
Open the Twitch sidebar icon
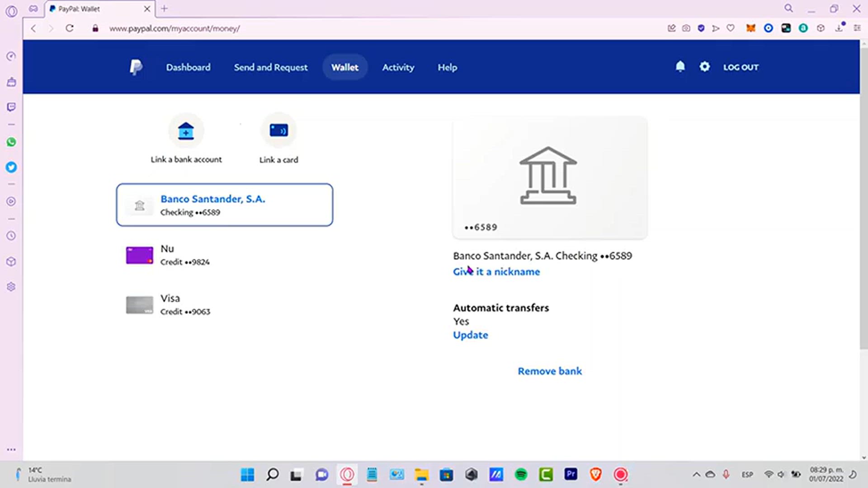11,107
